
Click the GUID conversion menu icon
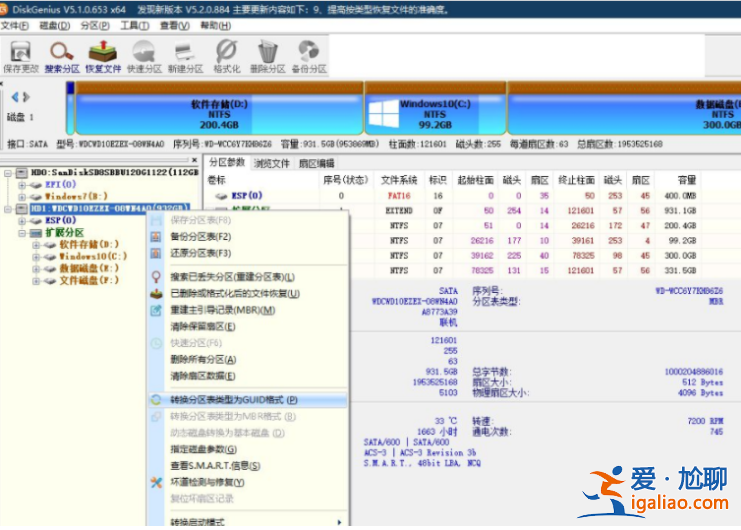[156, 400]
